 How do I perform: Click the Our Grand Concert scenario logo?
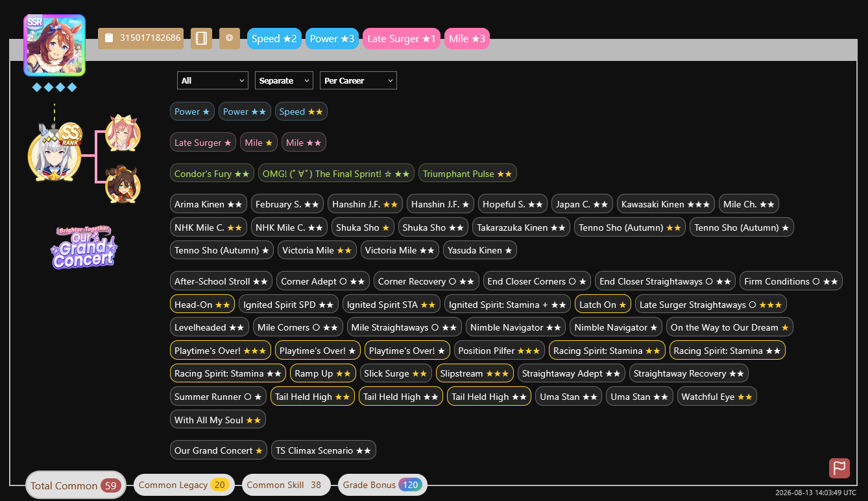point(84,247)
